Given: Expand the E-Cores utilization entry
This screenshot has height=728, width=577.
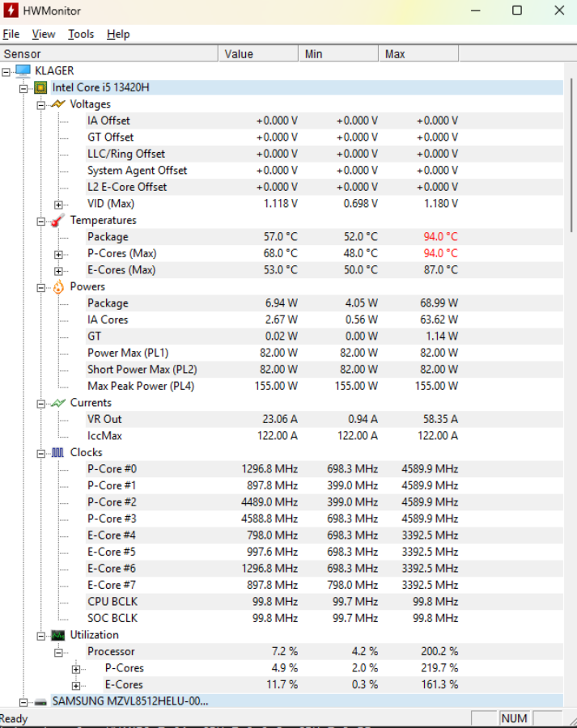Looking at the screenshot, I should tap(76, 686).
